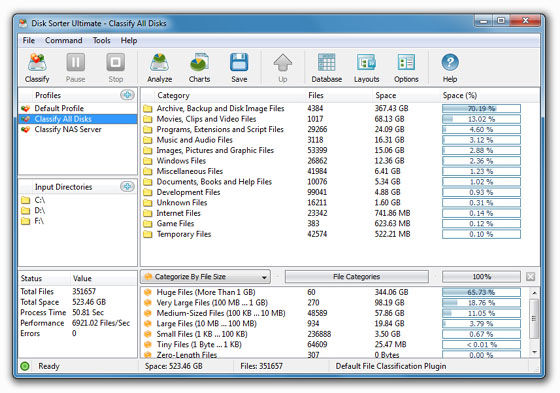Click the lower list scrollbar down arrow
Viewport: 560px width, 393px height.
534,352
